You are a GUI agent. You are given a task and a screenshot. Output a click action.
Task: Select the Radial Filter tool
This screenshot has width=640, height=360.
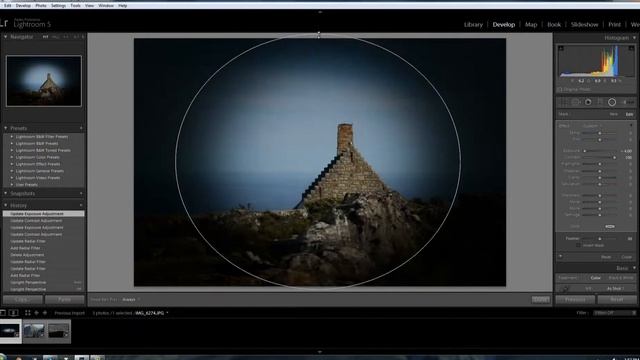[612, 102]
